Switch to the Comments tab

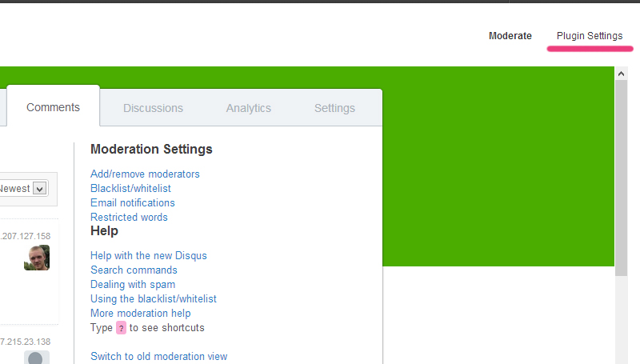click(53, 107)
